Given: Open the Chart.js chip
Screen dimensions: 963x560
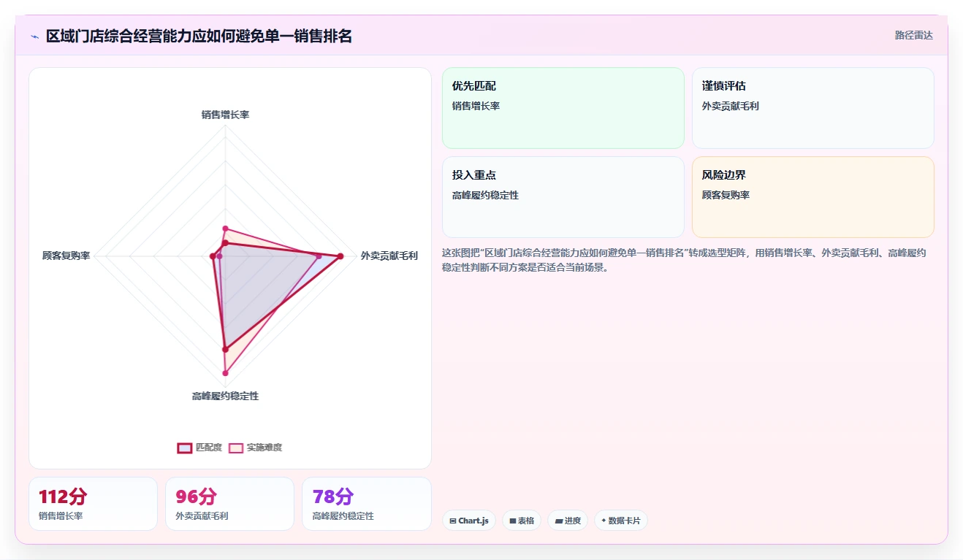Looking at the screenshot, I should pos(469,521).
